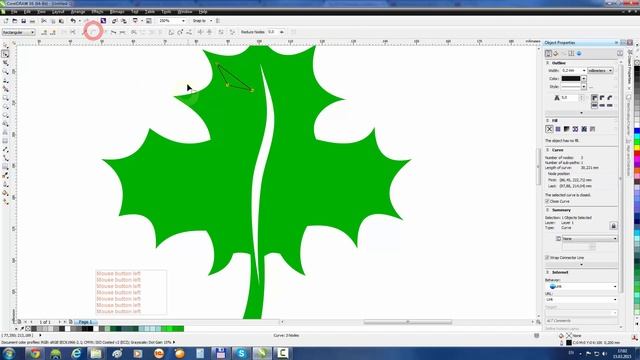Open the Window menu
Image resolution: width=640 pixels, height=360 pixels.
[x=185, y=12]
